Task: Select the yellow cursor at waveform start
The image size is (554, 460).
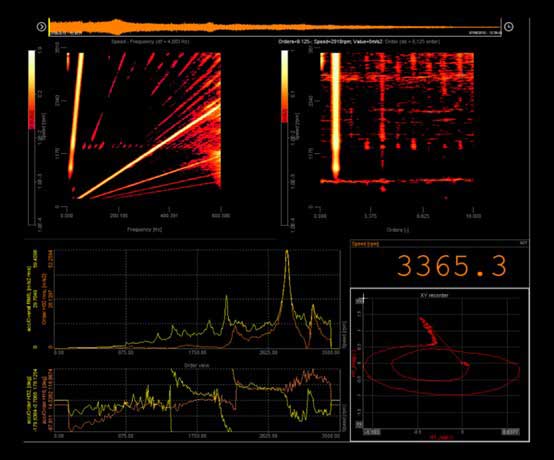Action: (49, 26)
